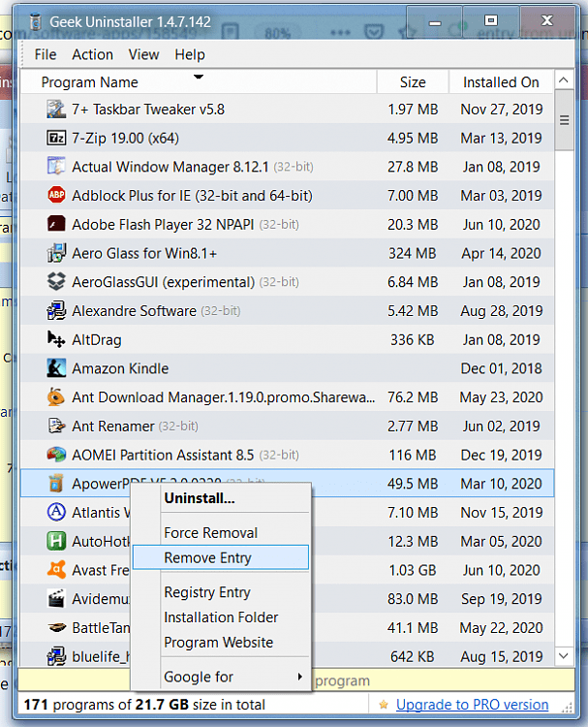
Task: Expand the Google for submenu
Action: coord(221,677)
